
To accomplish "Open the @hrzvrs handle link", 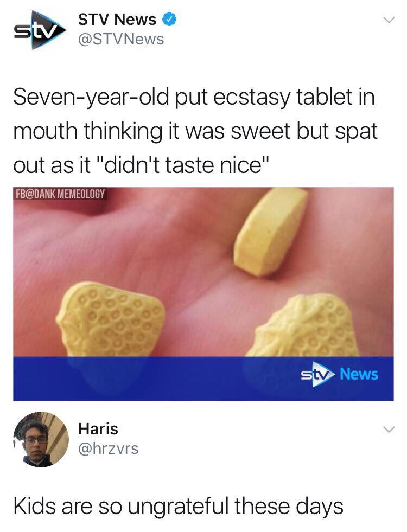I will pyautogui.click(x=109, y=448).
